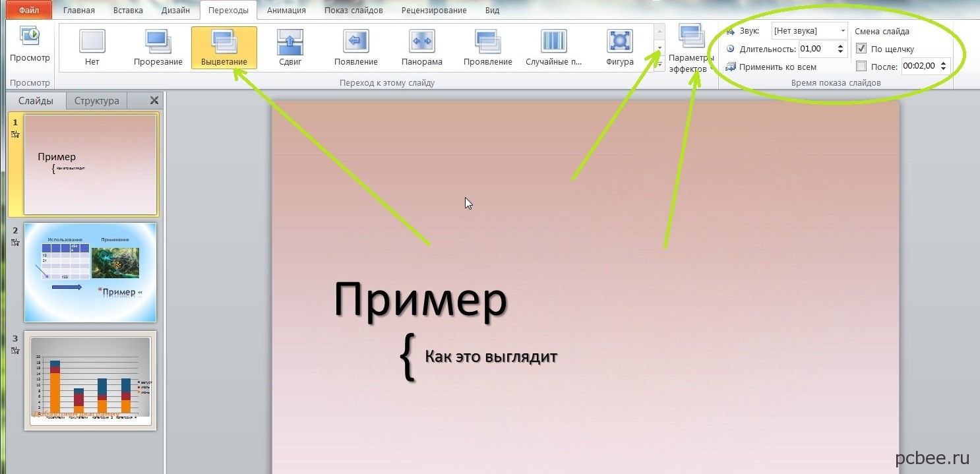This screenshot has width=980, height=474.
Task: Select the Проявление transition
Action: pos(488,47)
